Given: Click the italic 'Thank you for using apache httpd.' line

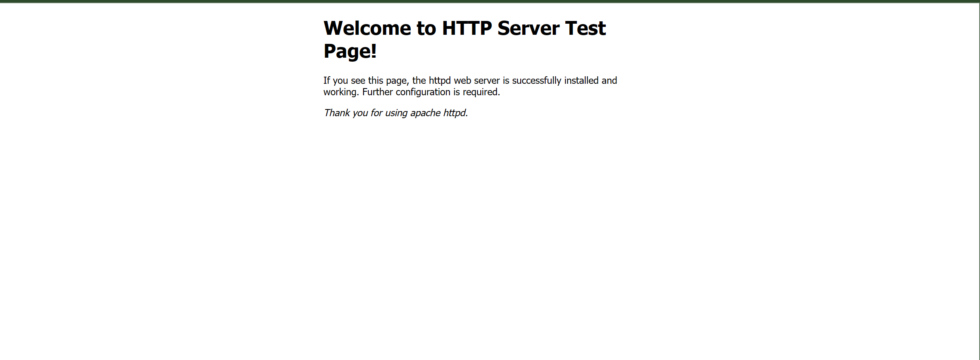Looking at the screenshot, I should (396, 113).
